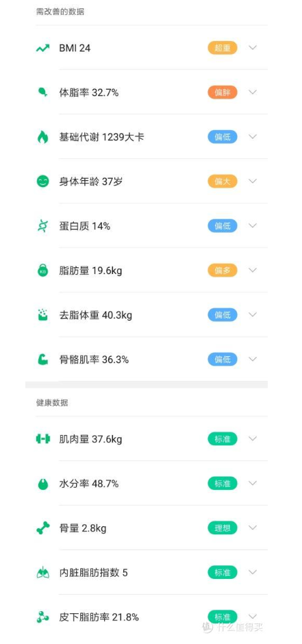Viewport: 302px width, 644px height.
Task: Open the 皮下脂肪率 21.8% entry
Action: point(151,617)
